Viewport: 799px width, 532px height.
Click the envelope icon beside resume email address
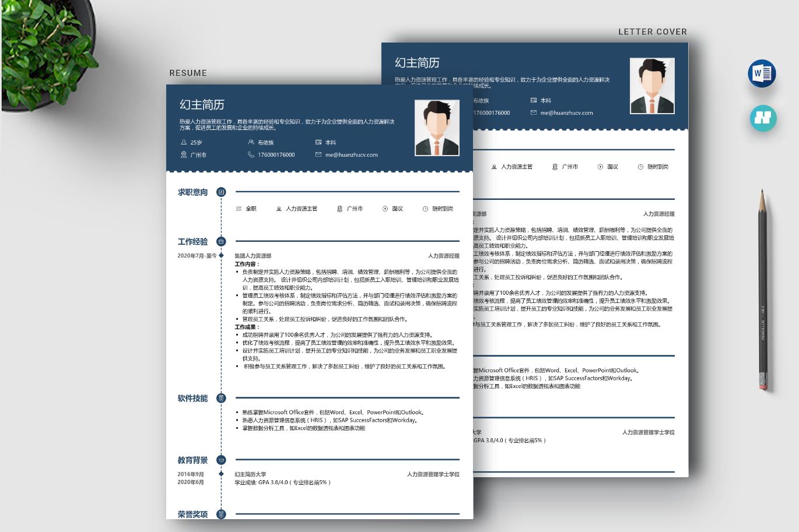pyautogui.click(x=318, y=154)
